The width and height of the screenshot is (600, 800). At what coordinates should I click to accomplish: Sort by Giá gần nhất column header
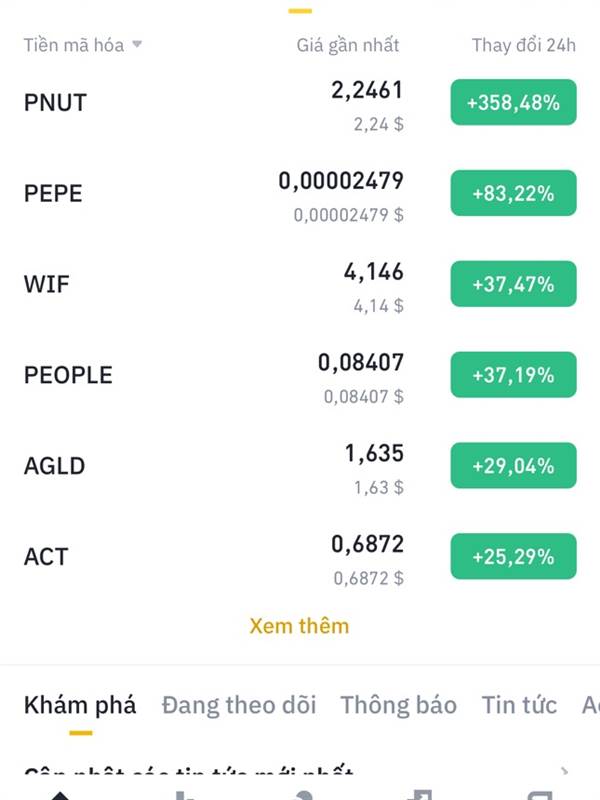pos(347,45)
